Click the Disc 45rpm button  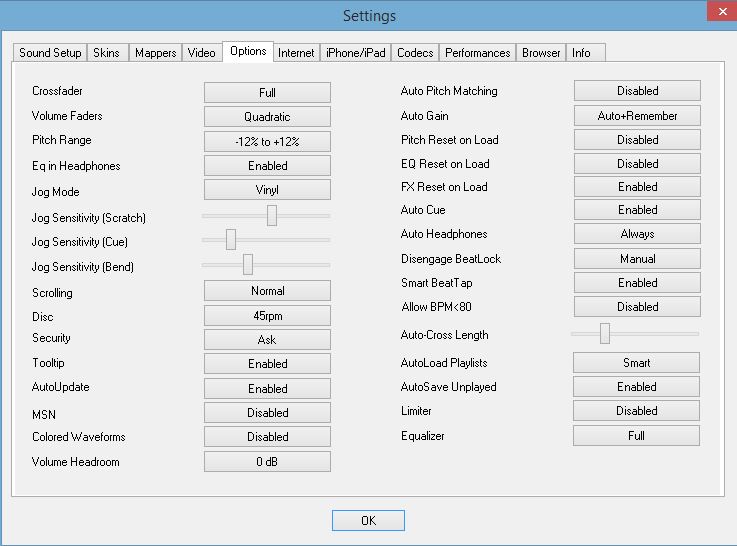coord(267,316)
